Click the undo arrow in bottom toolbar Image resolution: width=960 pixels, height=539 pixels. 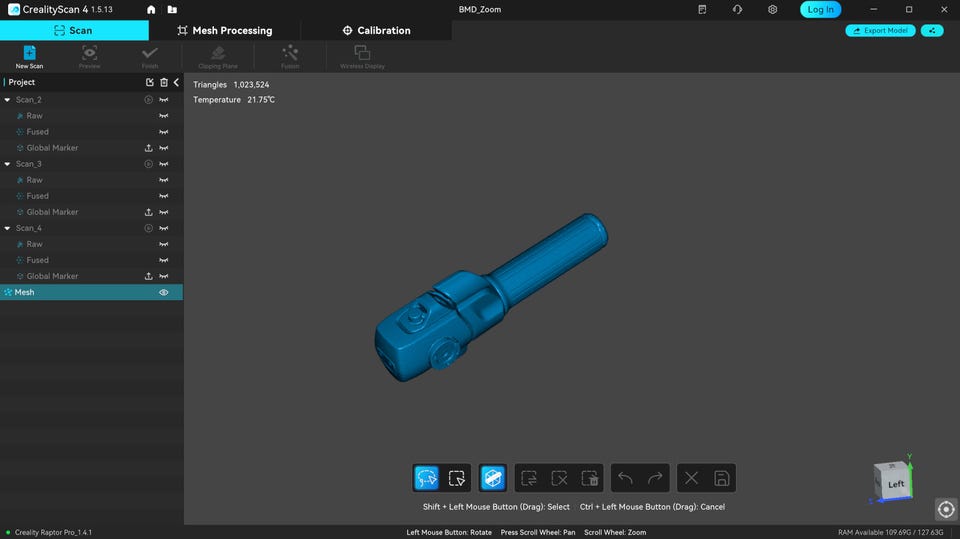coord(625,478)
